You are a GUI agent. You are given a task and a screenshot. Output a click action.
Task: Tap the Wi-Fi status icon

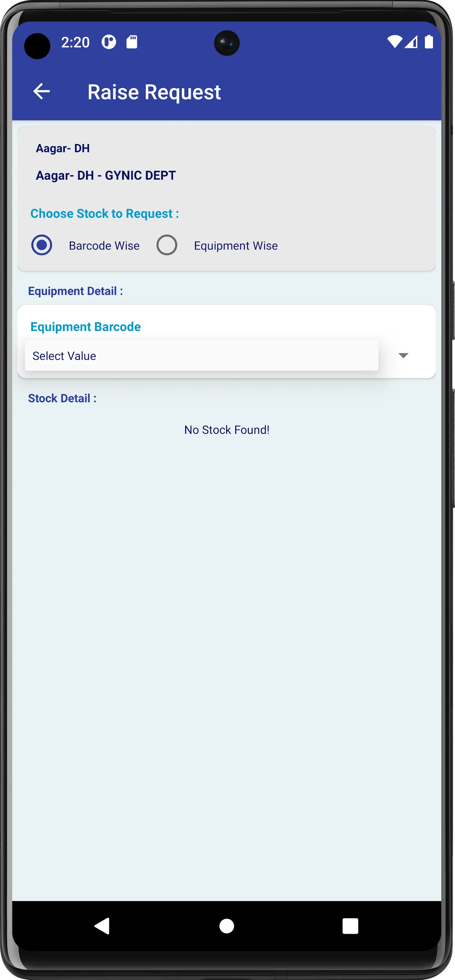pos(394,42)
